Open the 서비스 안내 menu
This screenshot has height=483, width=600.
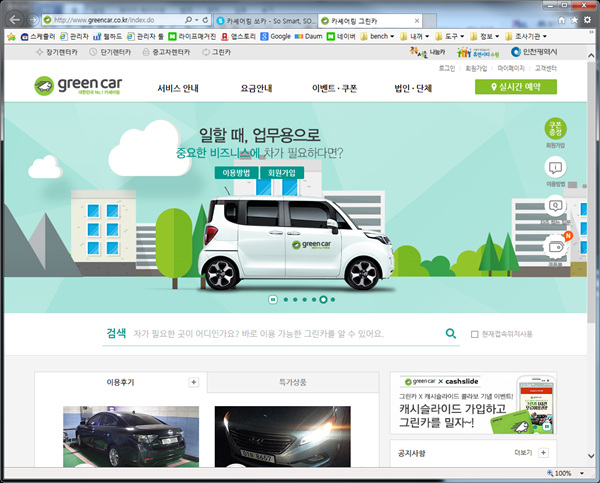coord(178,88)
